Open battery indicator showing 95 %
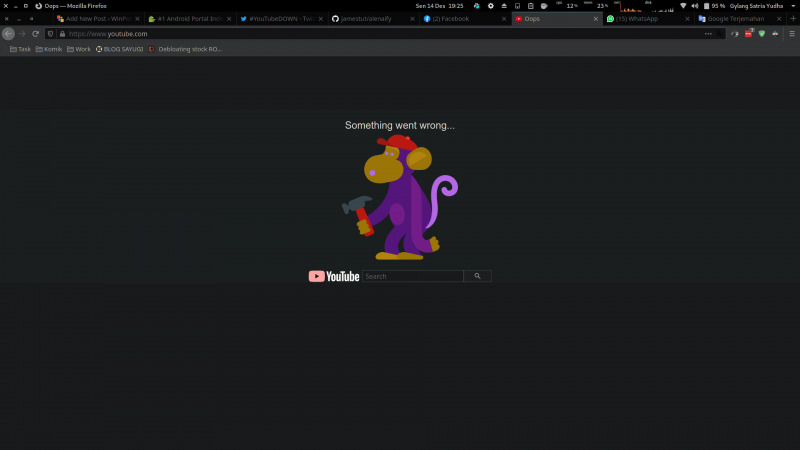The width and height of the screenshot is (800, 450). (x=714, y=6)
